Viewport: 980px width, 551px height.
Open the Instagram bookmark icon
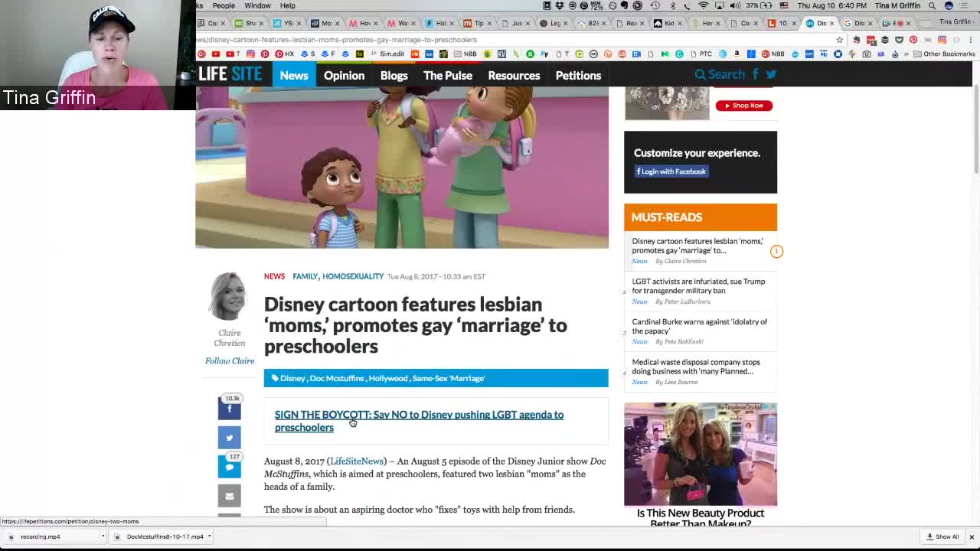(250, 54)
